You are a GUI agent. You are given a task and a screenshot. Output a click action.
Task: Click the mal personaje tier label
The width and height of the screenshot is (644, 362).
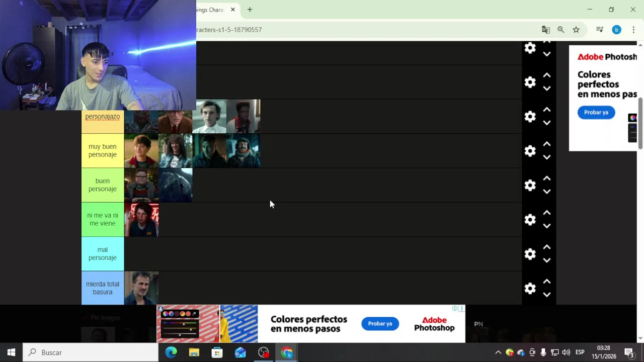point(103,254)
